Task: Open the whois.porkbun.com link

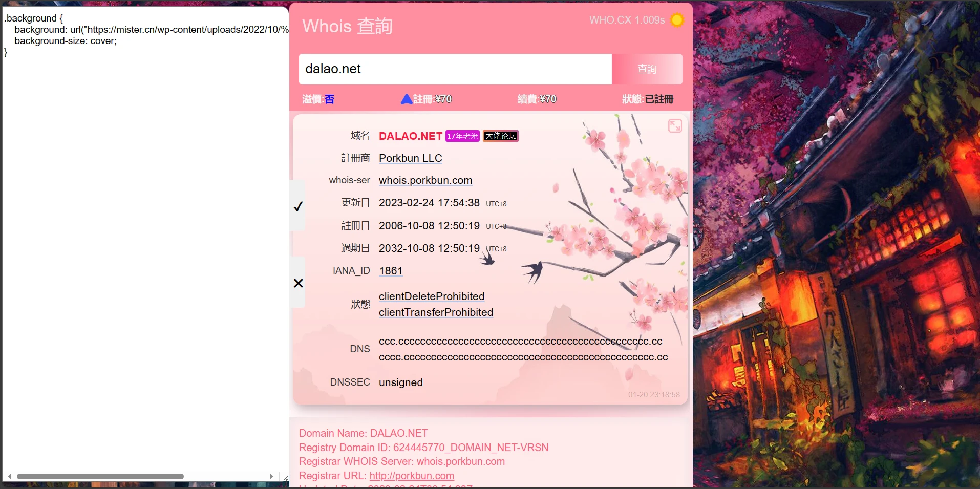Action: click(x=425, y=180)
